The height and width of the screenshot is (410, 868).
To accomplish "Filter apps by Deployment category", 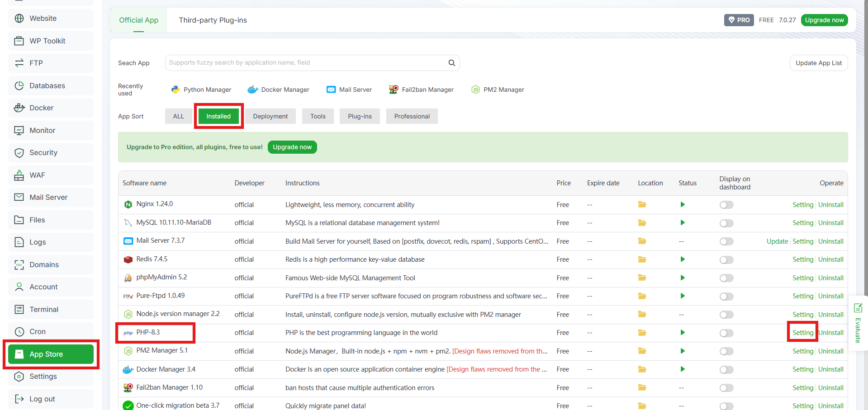I will click(x=270, y=116).
